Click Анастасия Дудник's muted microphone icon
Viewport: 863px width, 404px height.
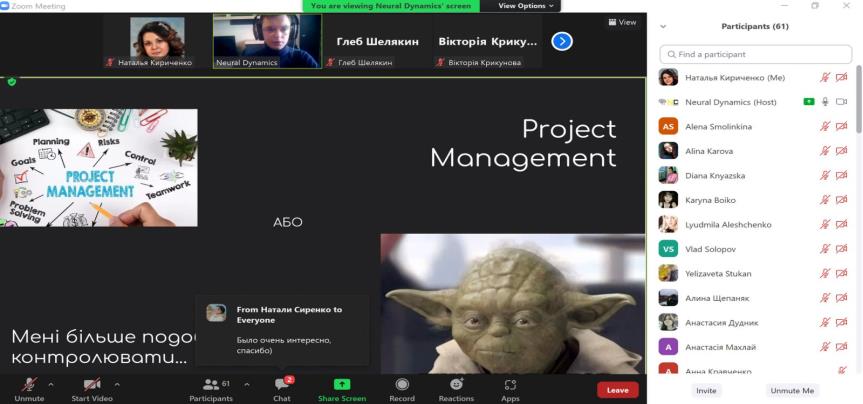824,323
